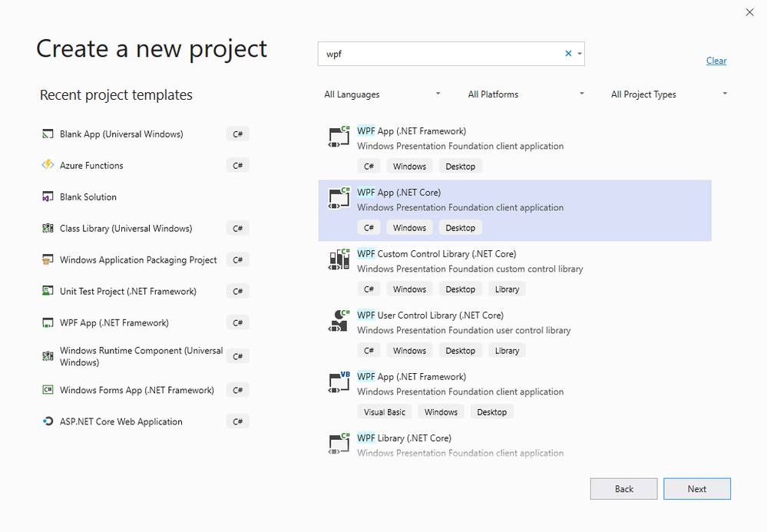Click the ASP.NET Core Web Application icon

48,421
